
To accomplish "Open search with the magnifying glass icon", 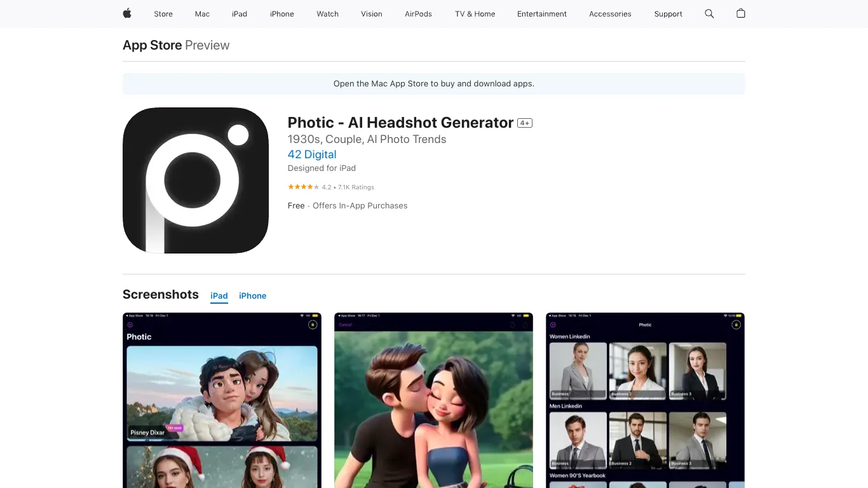I will click(709, 13).
